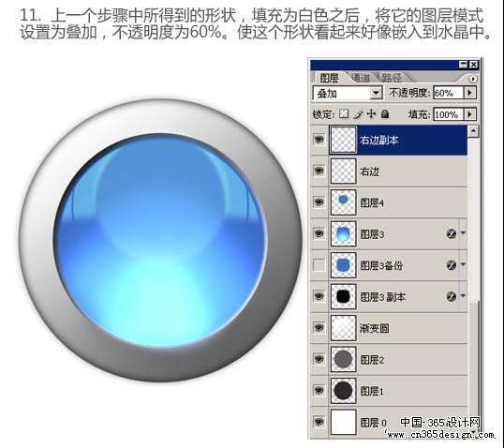Hide the 右边副本 layer eye icon
This screenshot has height=448, width=504.
pyautogui.click(x=319, y=140)
